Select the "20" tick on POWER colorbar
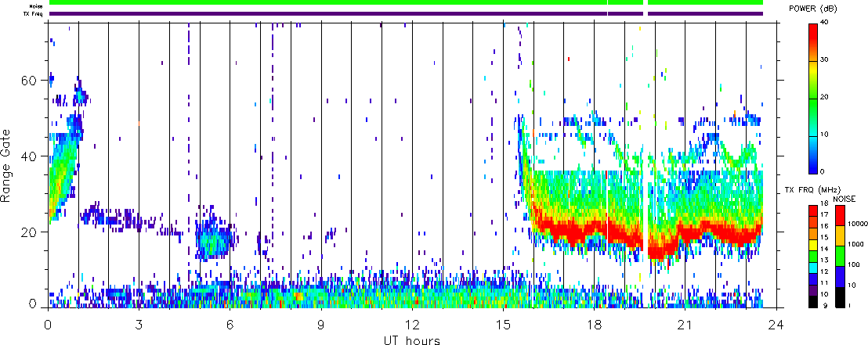Screen dimensions: 868x345 click(x=823, y=97)
